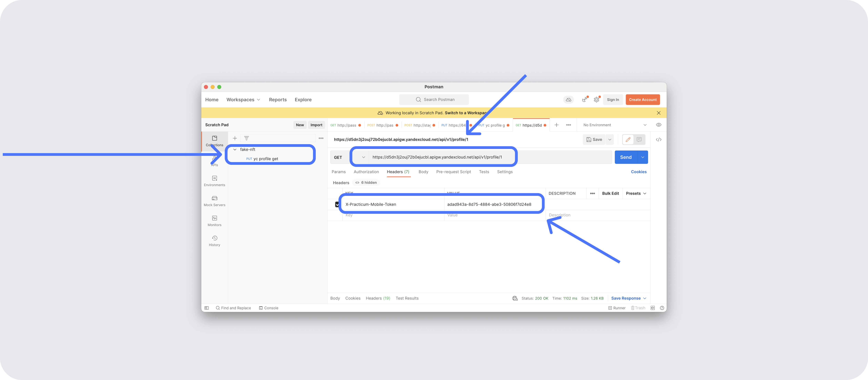Open the response Test Results tab
The height and width of the screenshot is (380, 868).
pyautogui.click(x=407, y=298)
